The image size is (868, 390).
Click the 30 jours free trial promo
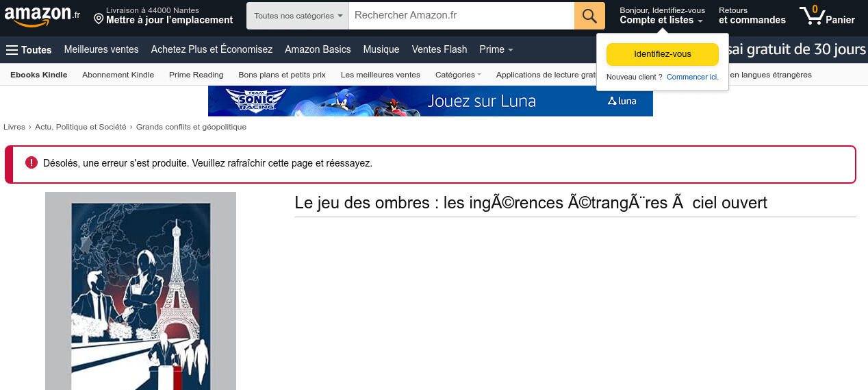pos(798,49)
